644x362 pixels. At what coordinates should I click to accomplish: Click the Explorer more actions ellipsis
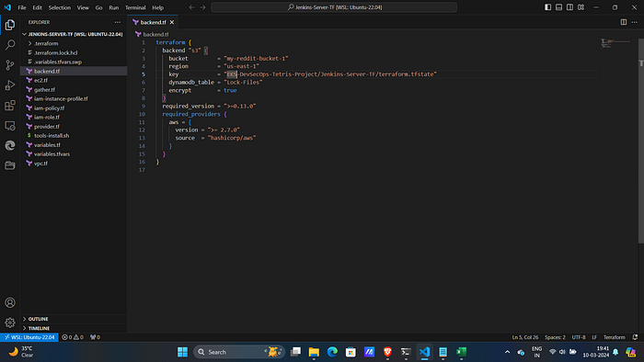click(x=118, y=22)
